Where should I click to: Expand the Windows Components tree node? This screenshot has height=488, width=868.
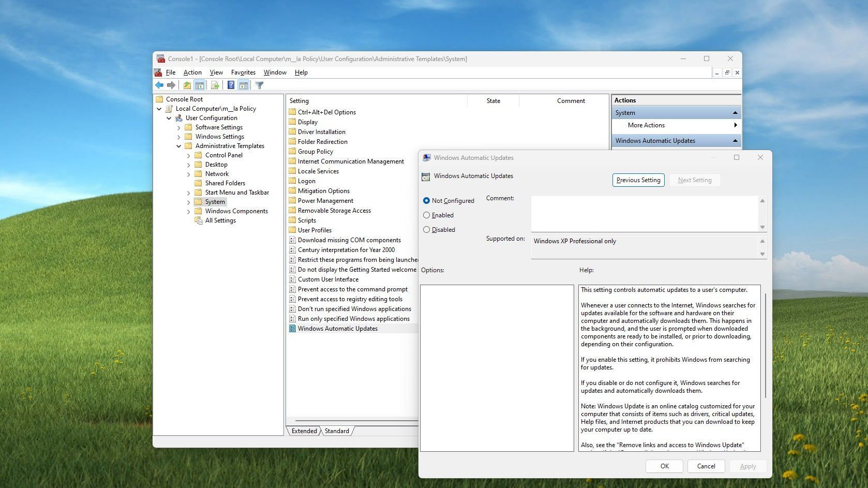click(x=188, y=211)
